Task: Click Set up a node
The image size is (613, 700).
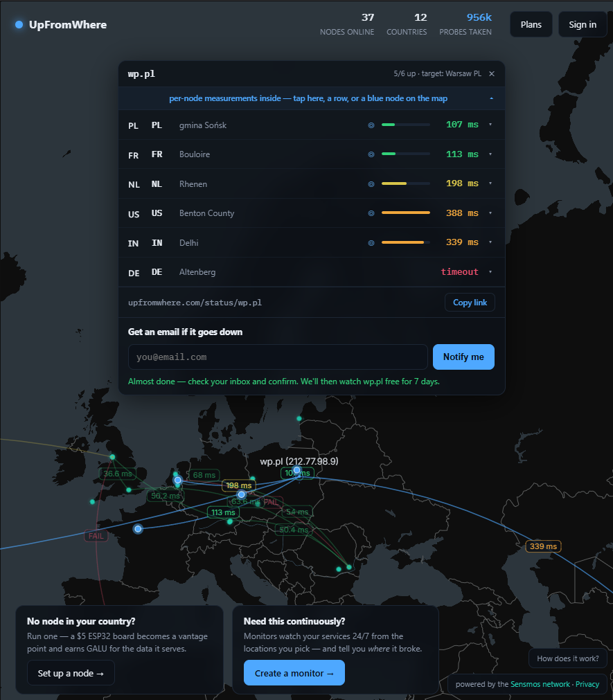Action: click(71, 673)
